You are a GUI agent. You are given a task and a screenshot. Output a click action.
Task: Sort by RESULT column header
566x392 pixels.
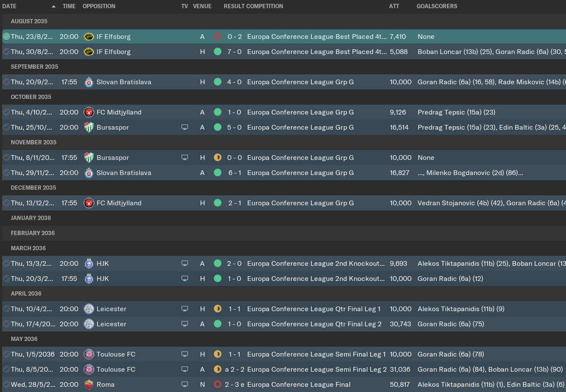[x=234, y=6]
